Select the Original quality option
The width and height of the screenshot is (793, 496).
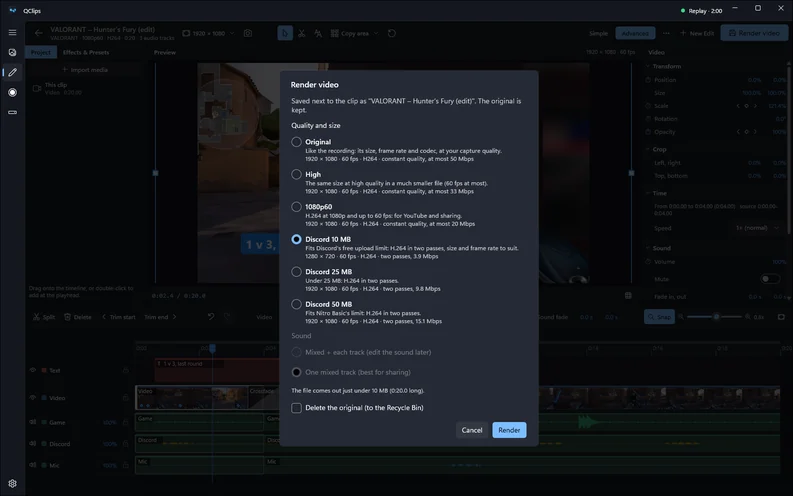pos(296,142)
